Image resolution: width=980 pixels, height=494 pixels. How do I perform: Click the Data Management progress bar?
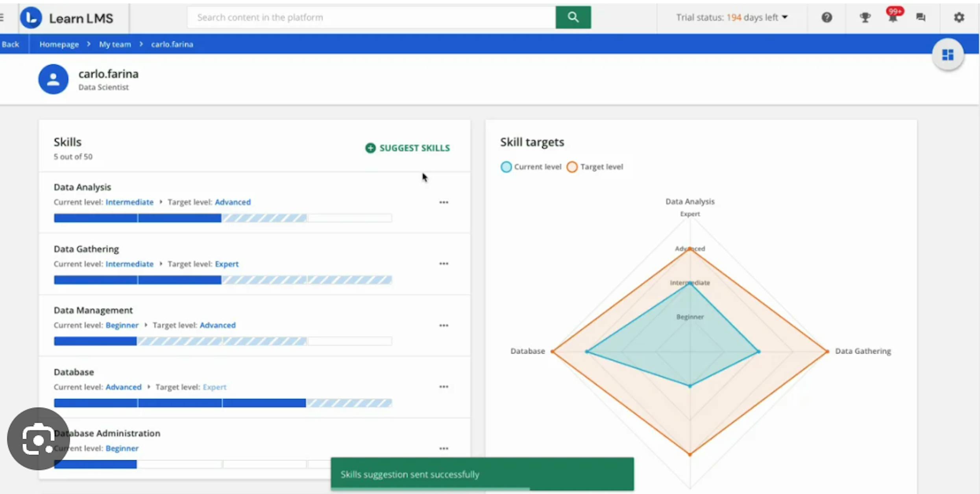click(x=223, y=341)
